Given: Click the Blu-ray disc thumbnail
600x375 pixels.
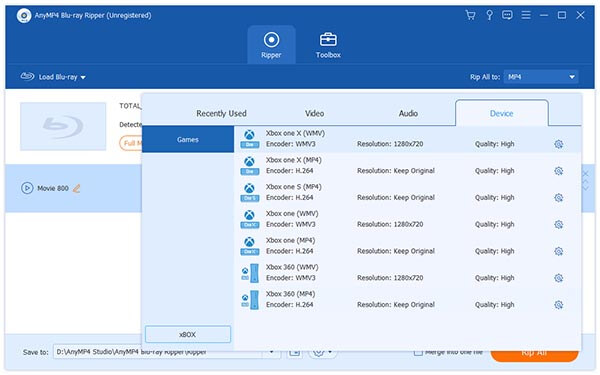Looking at the screenshot, I should tap(63, 126).
